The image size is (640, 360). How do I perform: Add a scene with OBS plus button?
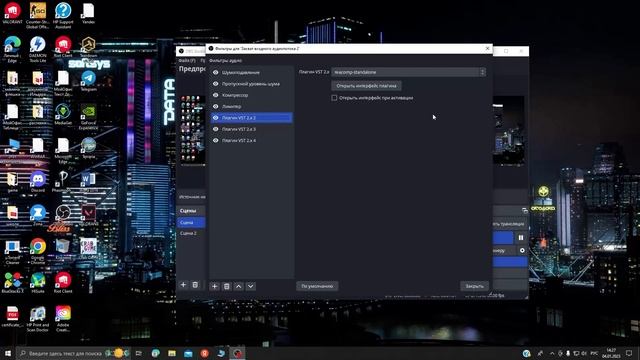(x=183, y=285)
